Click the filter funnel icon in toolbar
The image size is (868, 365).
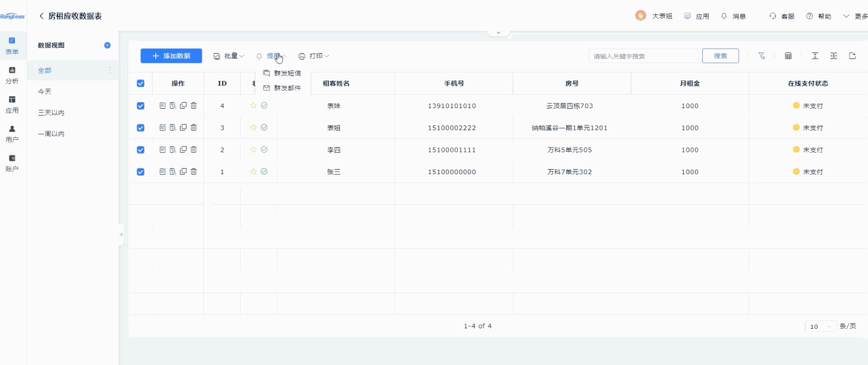click(x=761, y=56)
